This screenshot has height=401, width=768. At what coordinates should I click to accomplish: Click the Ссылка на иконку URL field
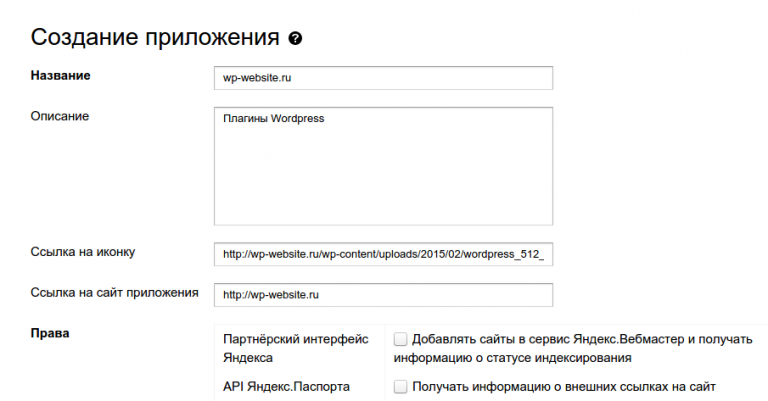point(383,254)
